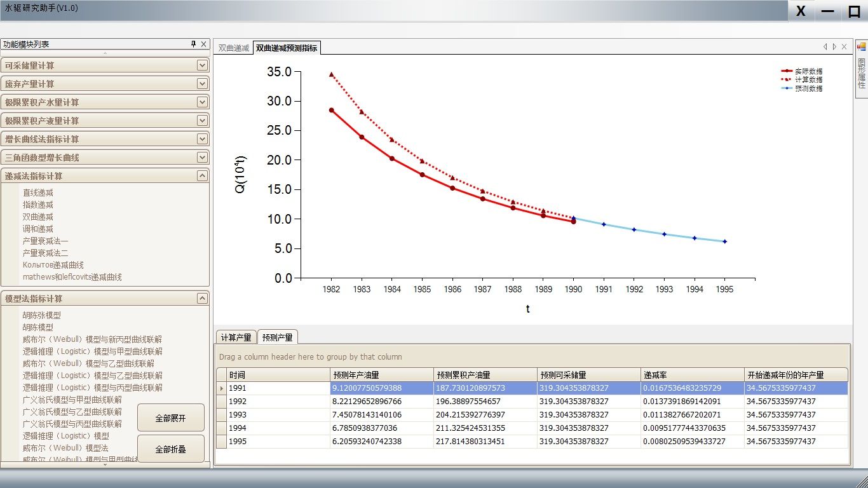Click the 实际数据 legend entry

802,71
